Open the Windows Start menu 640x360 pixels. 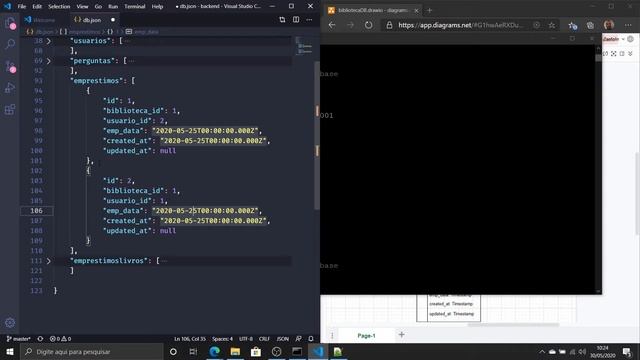pos(10,351)
